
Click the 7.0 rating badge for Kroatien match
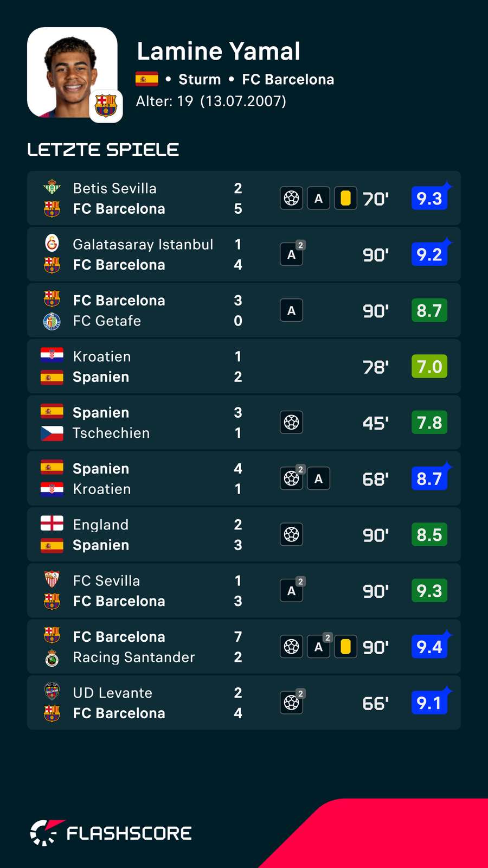click(429, 367)
